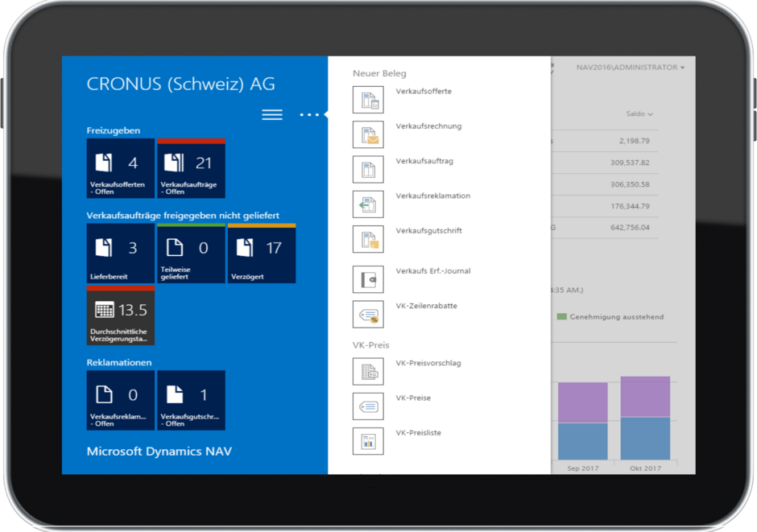
Task: Open the VK-Preise icon
Action: tap(368, 406)
